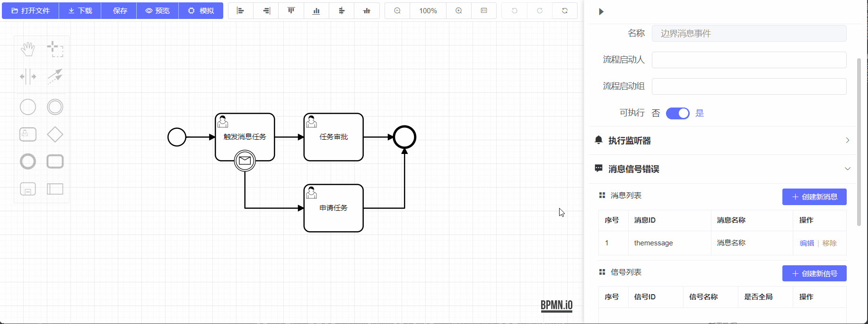The image size is (868, 324).
Task: Align selected elements to the bottom
Action: coord(316,10)
